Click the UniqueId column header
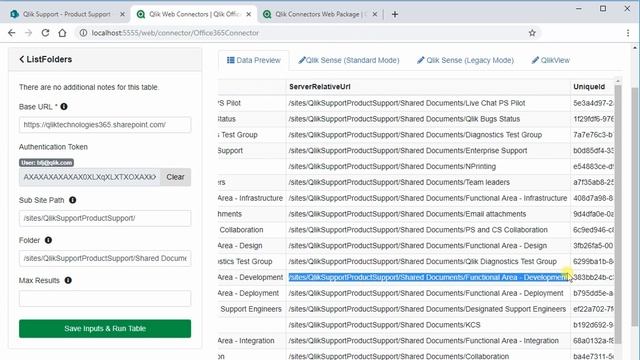The image size is (640, 360). (589, 87)
